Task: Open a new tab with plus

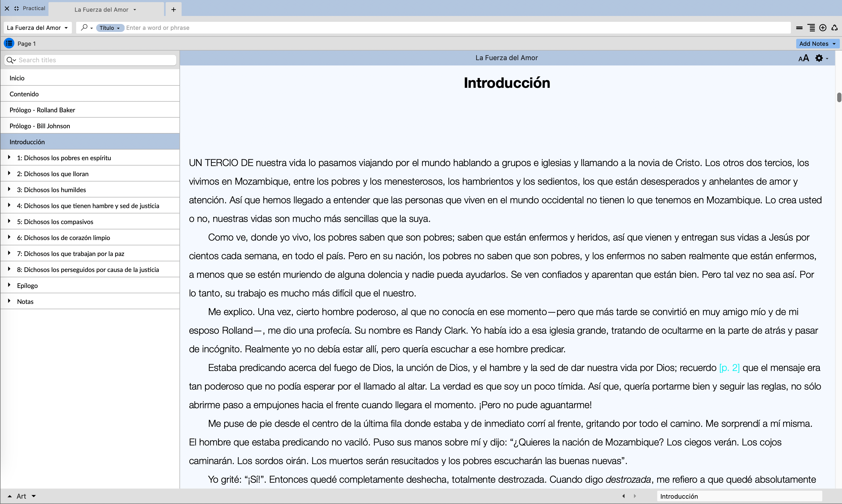Action: pos(173,10)
